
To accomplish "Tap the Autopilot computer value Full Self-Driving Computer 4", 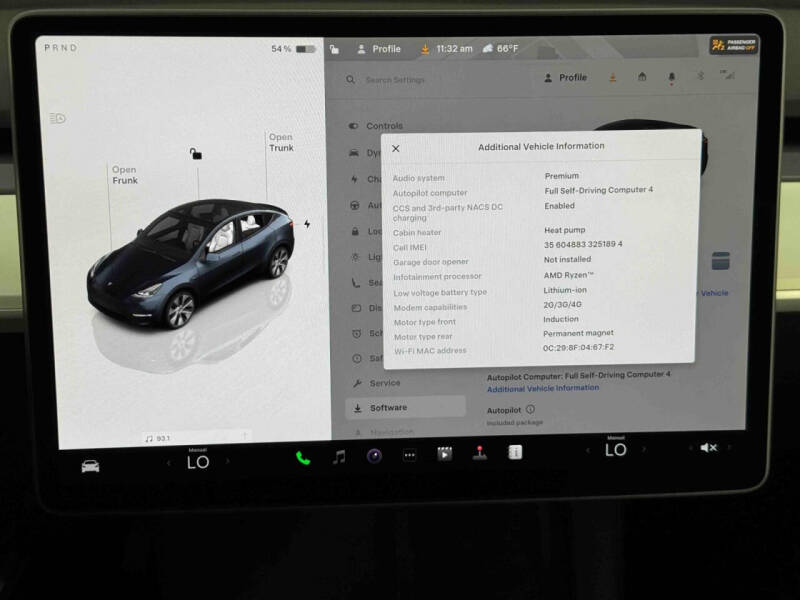I will [x=598, y=190].
